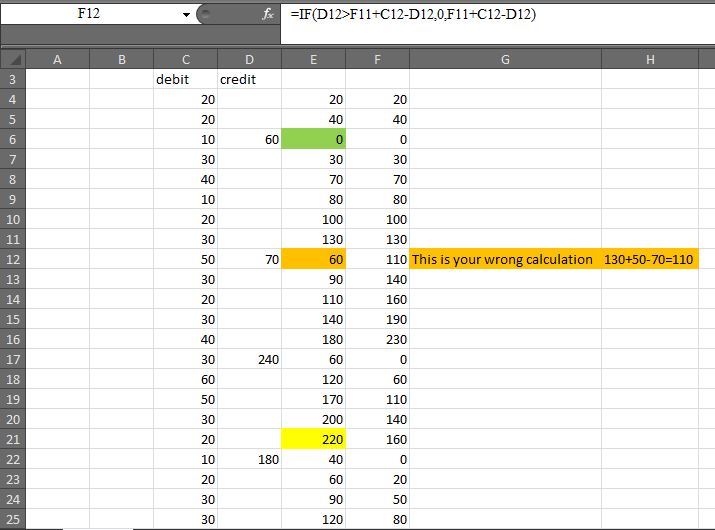
Task: Select column G header
Action: [505, 60]
